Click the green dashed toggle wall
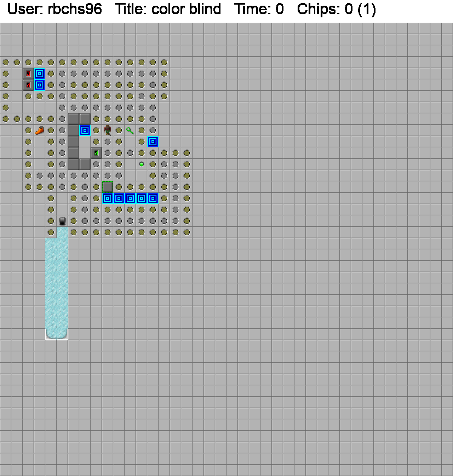The width and height of the screenshot is (453, 476). (108, 187)
